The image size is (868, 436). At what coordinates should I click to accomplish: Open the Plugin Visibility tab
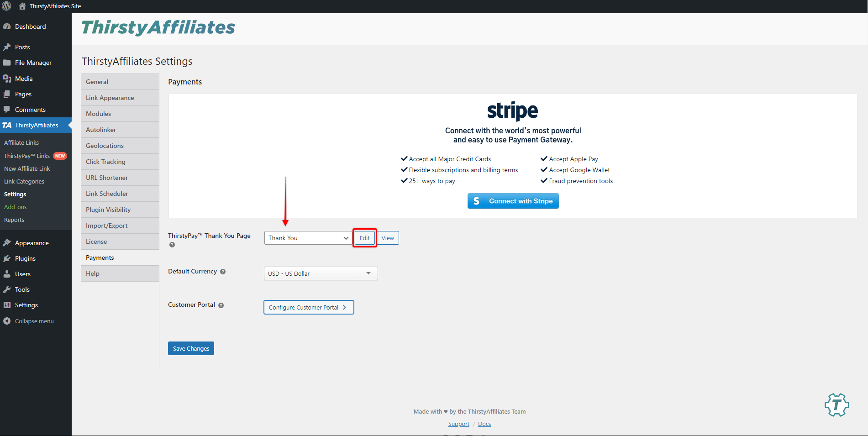pyautogui.click(x=120, y=210)
